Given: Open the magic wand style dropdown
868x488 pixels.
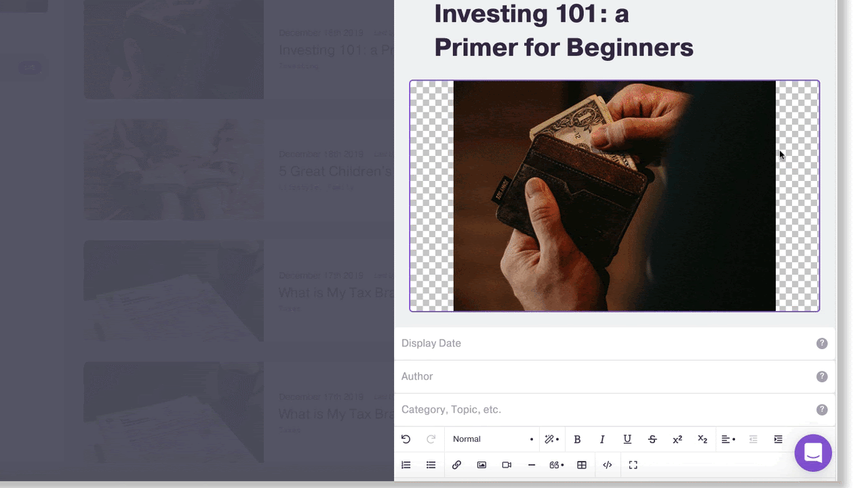Looking at the screenshot, I should [551, 439].
